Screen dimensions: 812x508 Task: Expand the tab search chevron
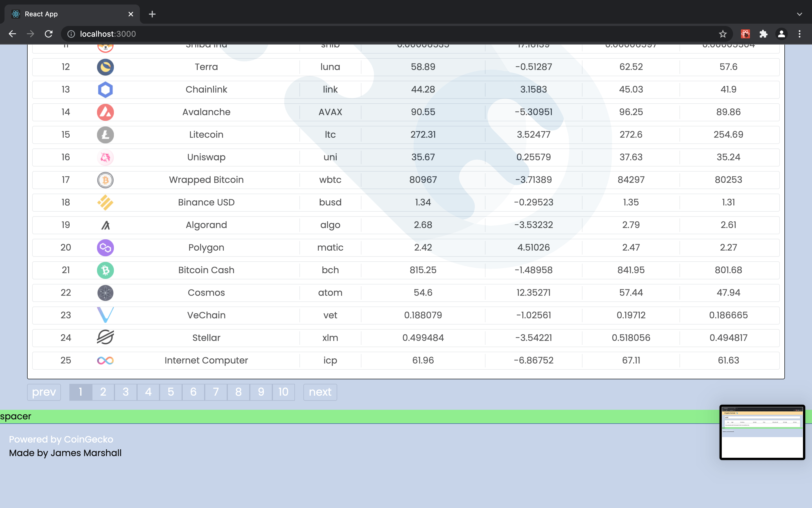[800, 14]
